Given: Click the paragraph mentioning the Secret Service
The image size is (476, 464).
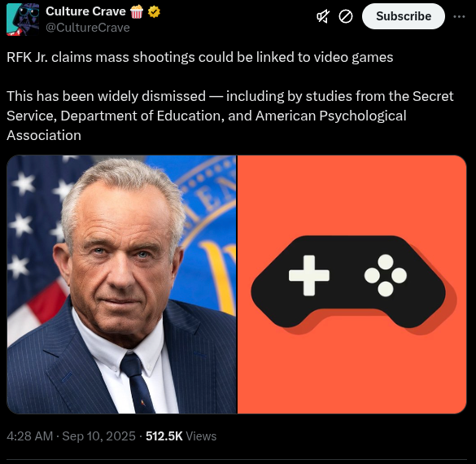Looking at the screenshot, I should tap(230, 116).
